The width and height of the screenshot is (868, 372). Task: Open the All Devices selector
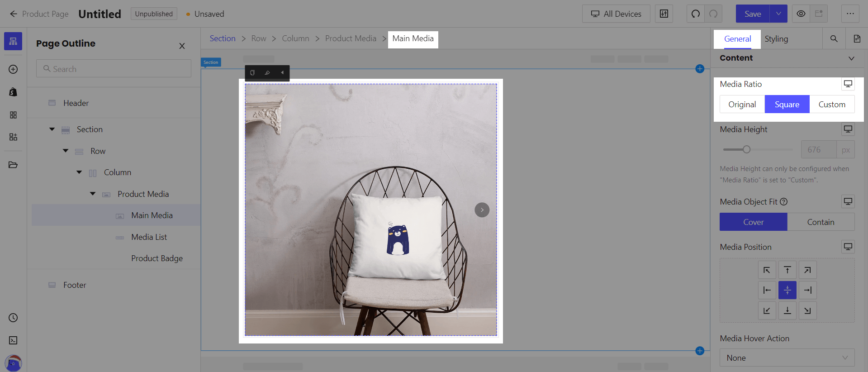point(616,14)
